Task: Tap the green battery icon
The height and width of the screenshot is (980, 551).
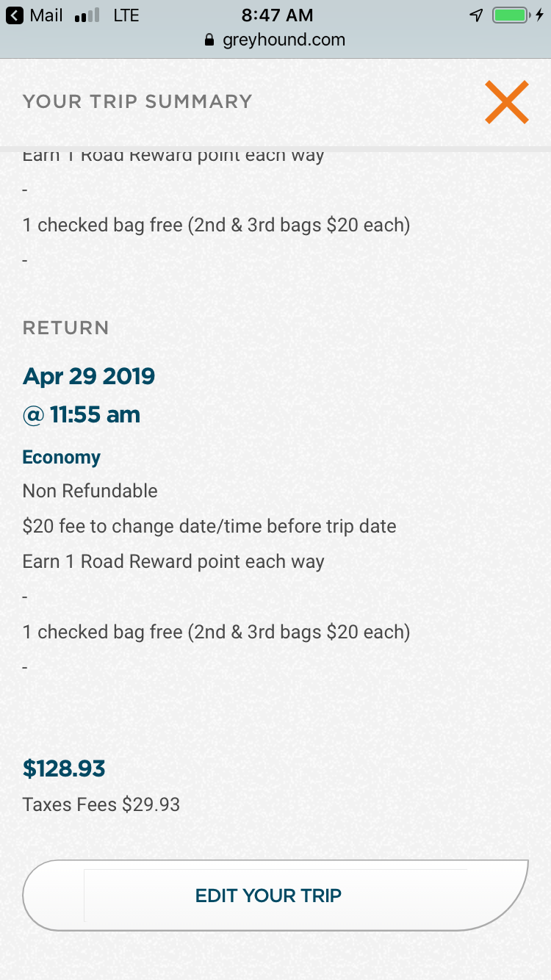Action: [510, 15]
